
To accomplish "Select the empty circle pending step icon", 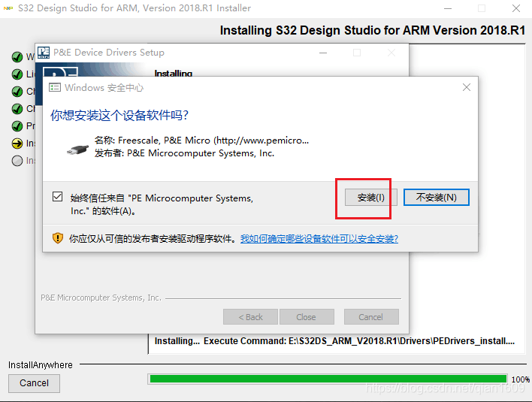I will 17,160.
